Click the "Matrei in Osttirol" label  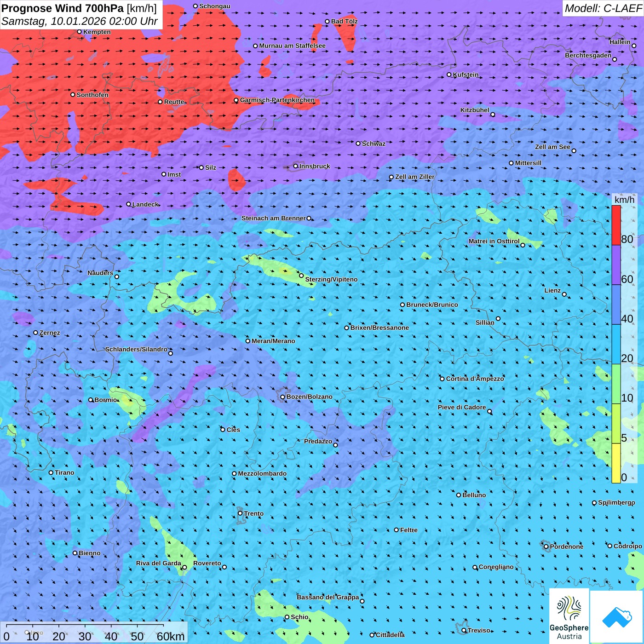pos(494,241)
